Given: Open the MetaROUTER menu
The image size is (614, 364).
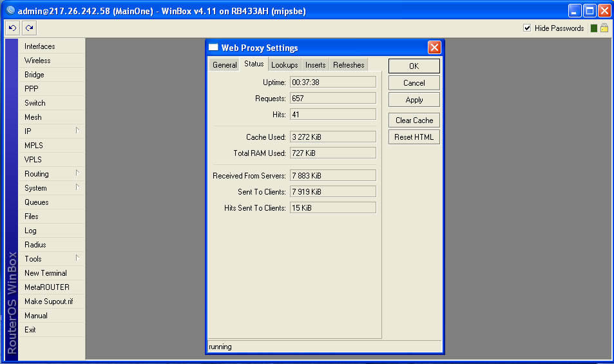Looking at the screenshot, I should [x=52, y=287].
